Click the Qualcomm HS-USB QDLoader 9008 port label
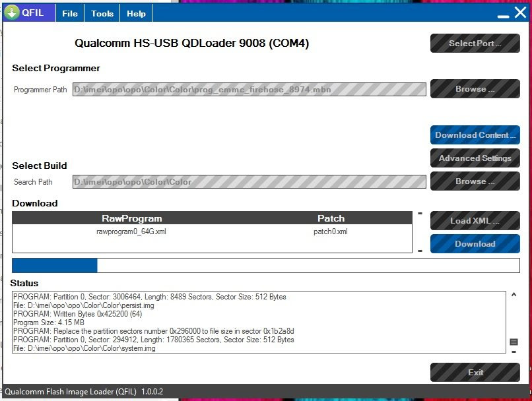The height and width of the screenshot is (401, 532). 191,43
